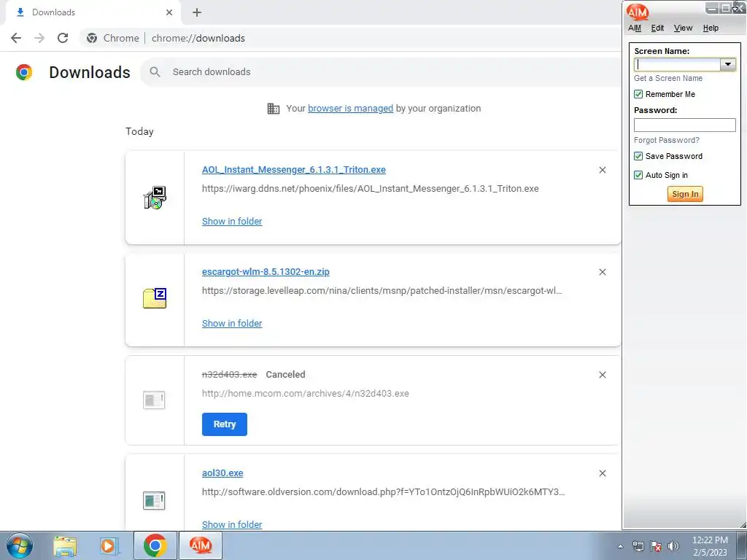Viewport: 747px width, 560px height.
Task: Go back using the browser back arrow
Action: [16, 38]
